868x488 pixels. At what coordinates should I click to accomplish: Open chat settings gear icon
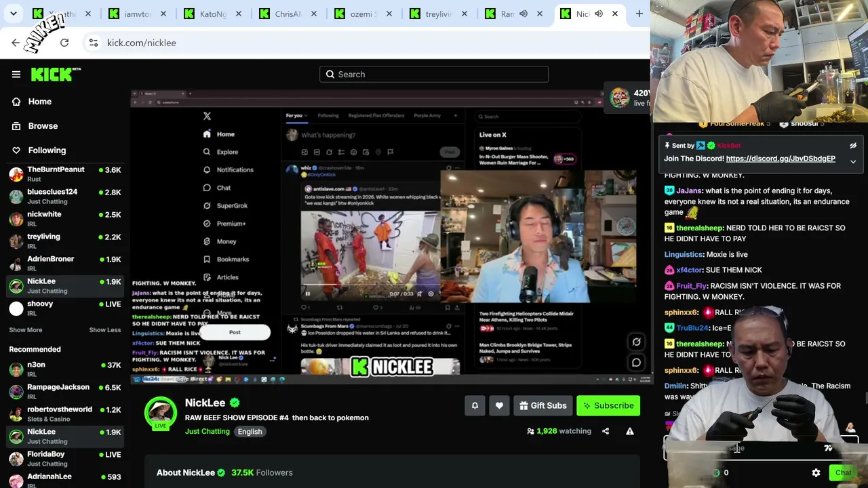pos(816,473)
